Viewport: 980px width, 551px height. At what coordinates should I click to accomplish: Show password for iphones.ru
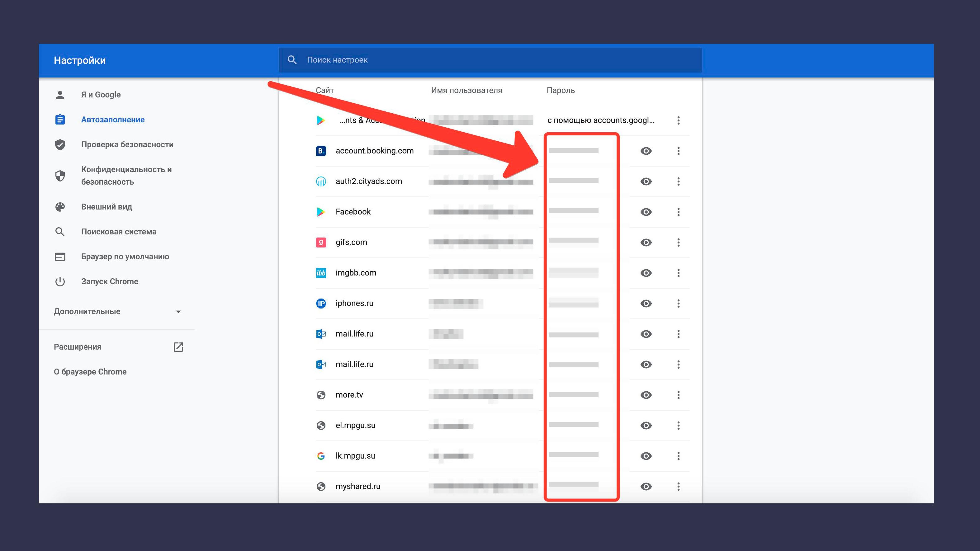pyautogui.click(x=646, y=304)
